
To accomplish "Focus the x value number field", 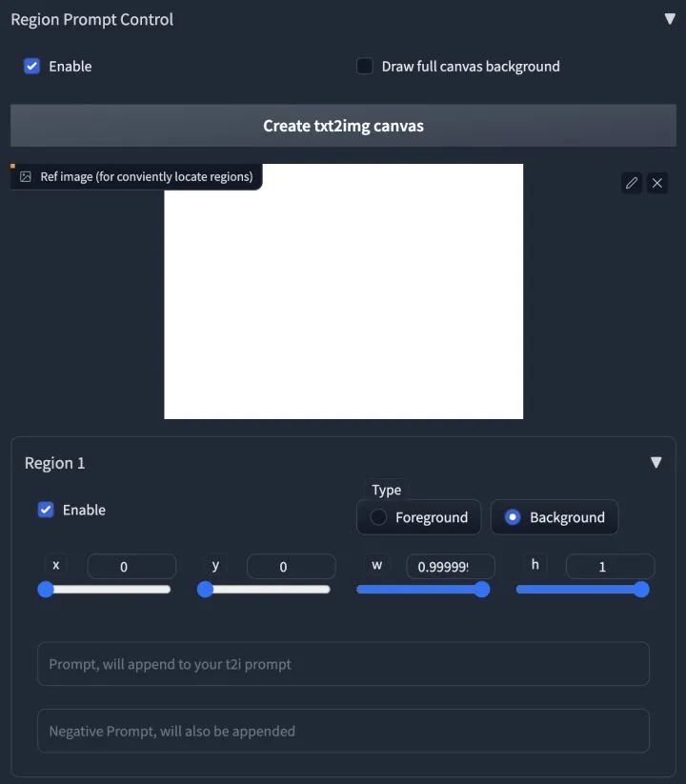I will click(131, 567).
